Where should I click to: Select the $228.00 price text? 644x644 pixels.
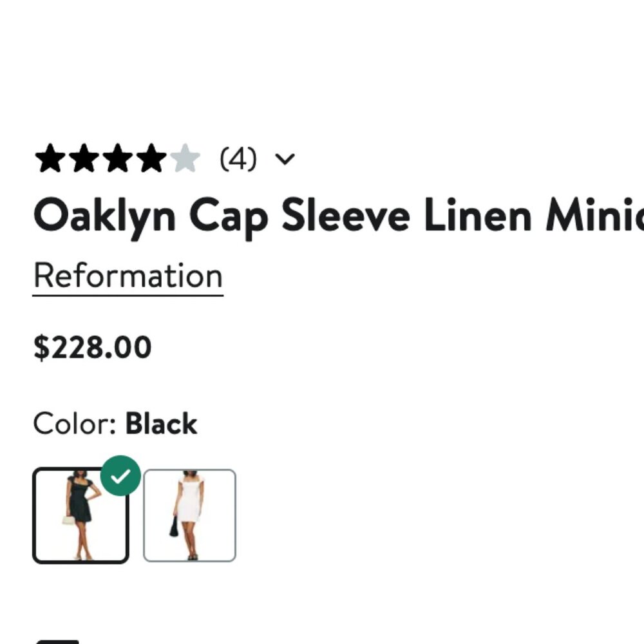pos(92,346)
